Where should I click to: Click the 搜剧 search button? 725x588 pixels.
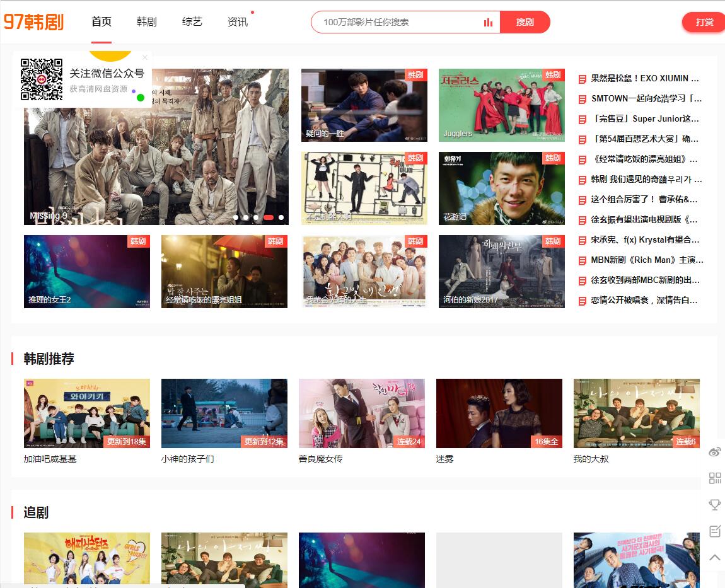[525, 22]
